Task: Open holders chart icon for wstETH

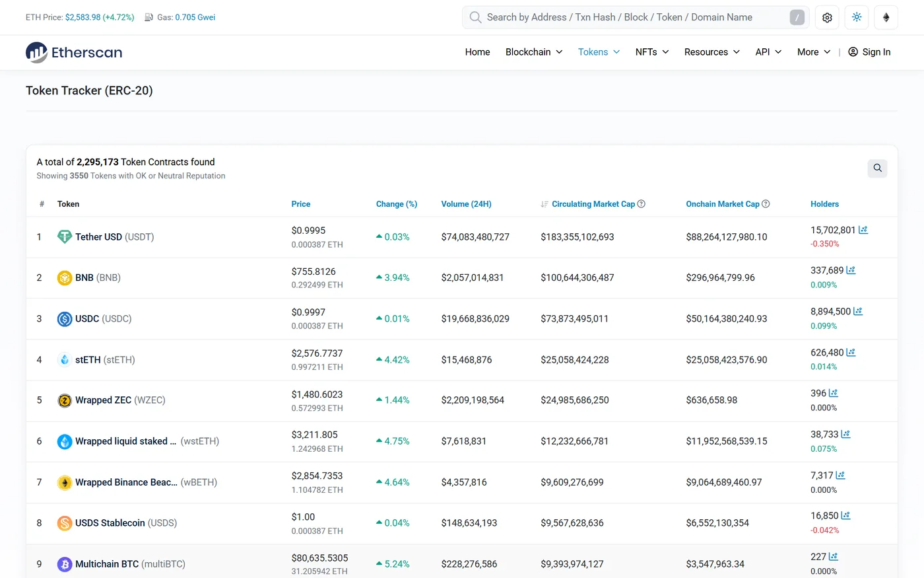Action: click(845, 434)
